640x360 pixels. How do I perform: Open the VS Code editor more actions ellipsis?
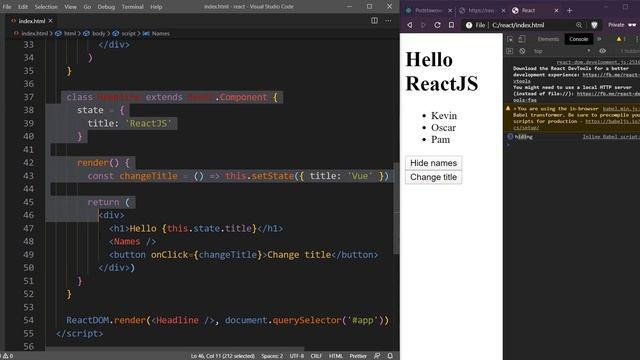388,20
